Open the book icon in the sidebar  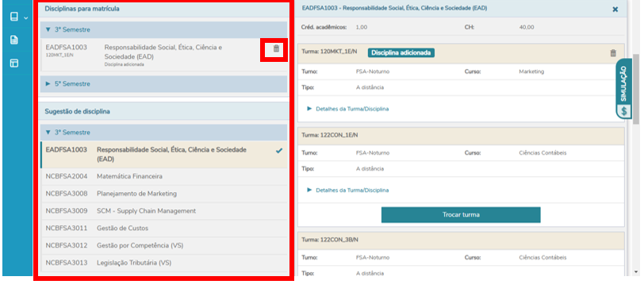click(x=14, y=17)
